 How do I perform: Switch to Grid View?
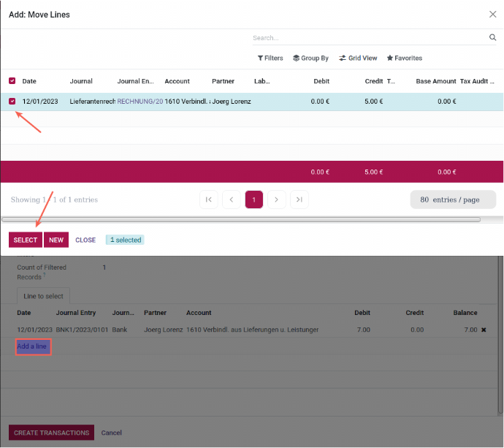pos(358,58)
